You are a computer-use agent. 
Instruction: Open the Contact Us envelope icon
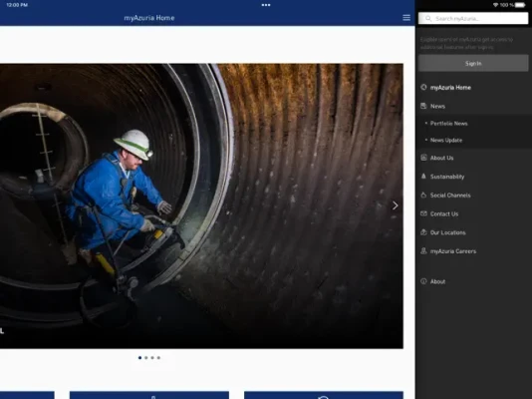pos(423,213)
